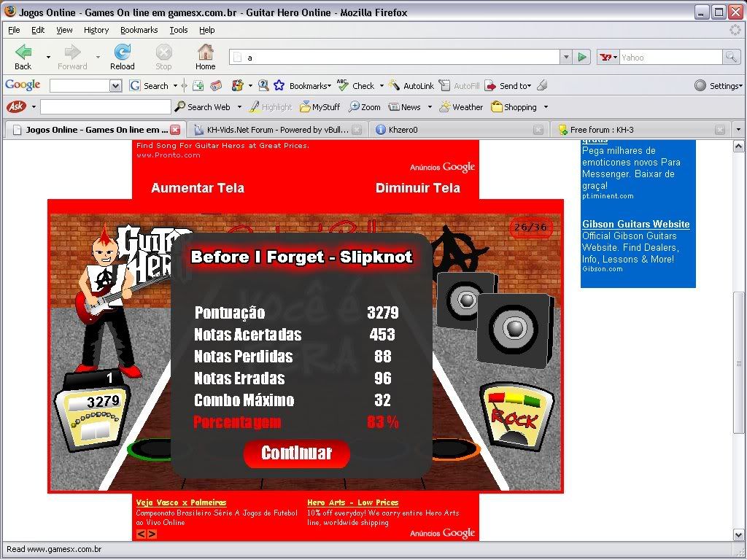Run the ABC spell Check

(355, 86)
